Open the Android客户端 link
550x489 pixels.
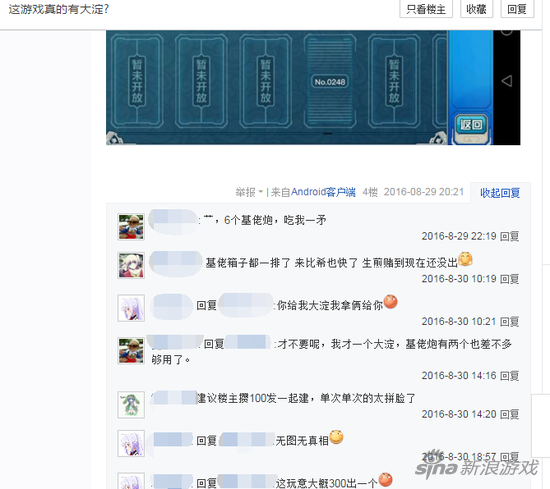323,192
